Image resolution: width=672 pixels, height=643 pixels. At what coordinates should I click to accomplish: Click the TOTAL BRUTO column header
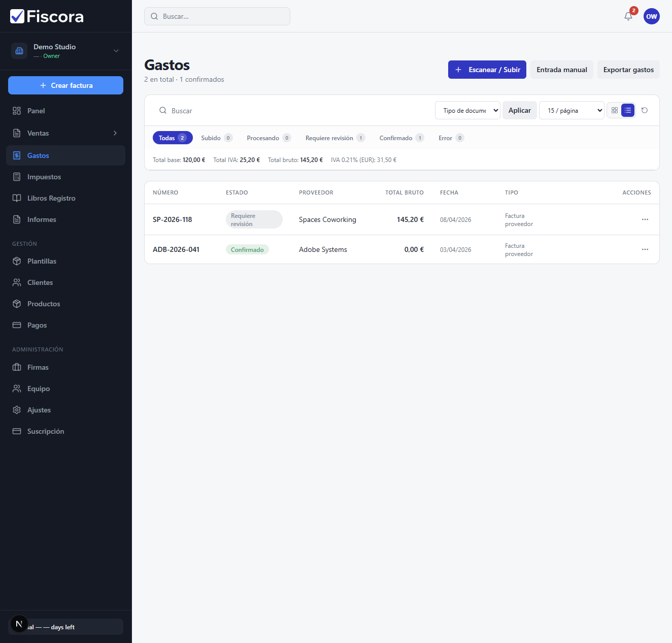pos(405,192)
